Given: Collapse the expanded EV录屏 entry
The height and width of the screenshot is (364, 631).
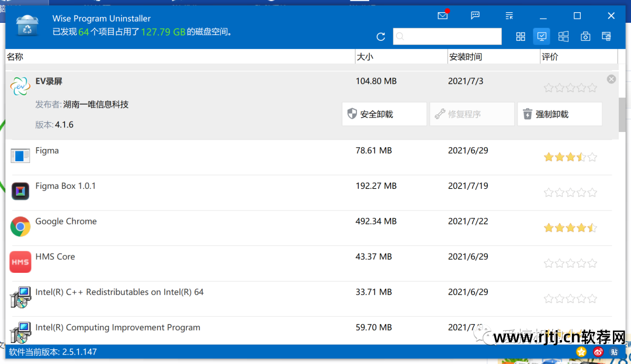Looking at the screenshot, I should [x=611, y=79].
